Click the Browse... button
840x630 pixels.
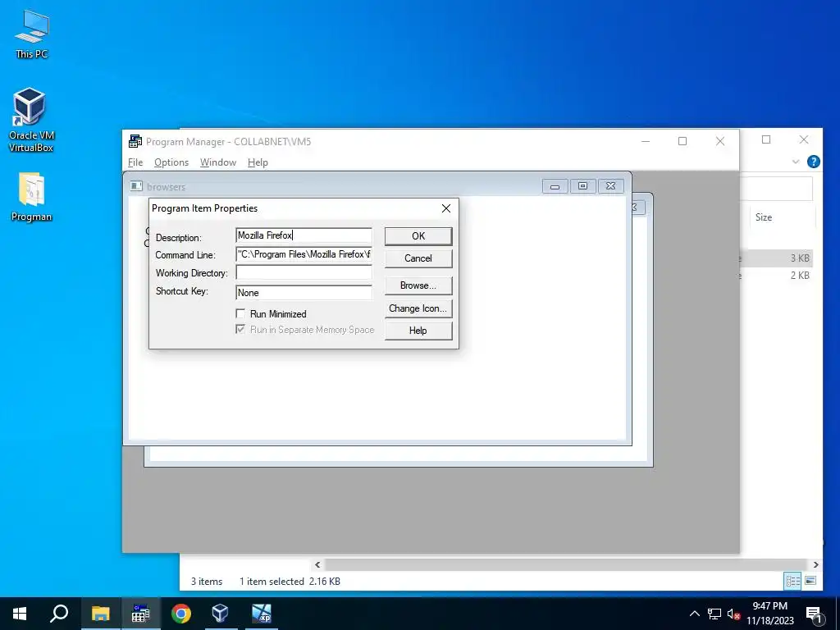pyautogui.click(x=418, y=285)
